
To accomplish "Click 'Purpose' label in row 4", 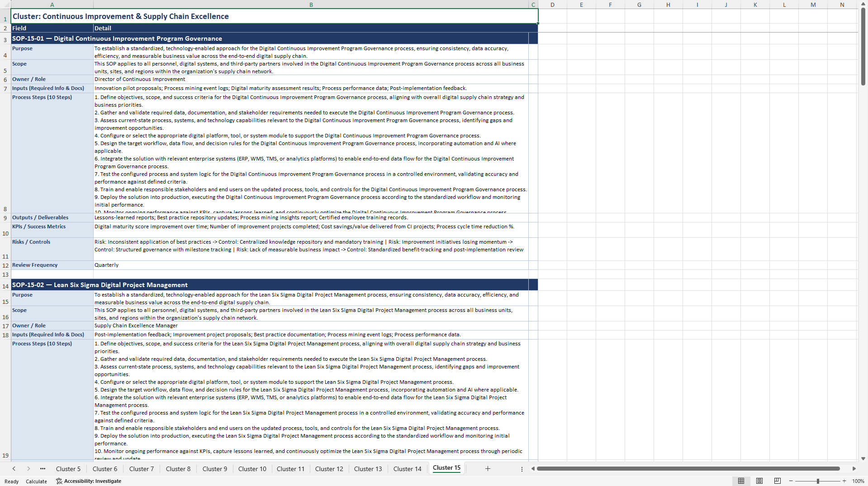I will click(x=52, y=52).
